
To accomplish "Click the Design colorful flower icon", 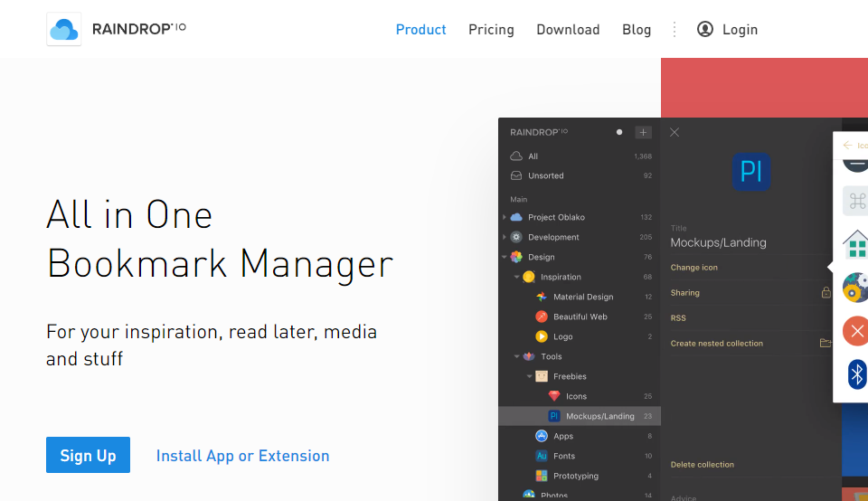I will click(516, 257).
